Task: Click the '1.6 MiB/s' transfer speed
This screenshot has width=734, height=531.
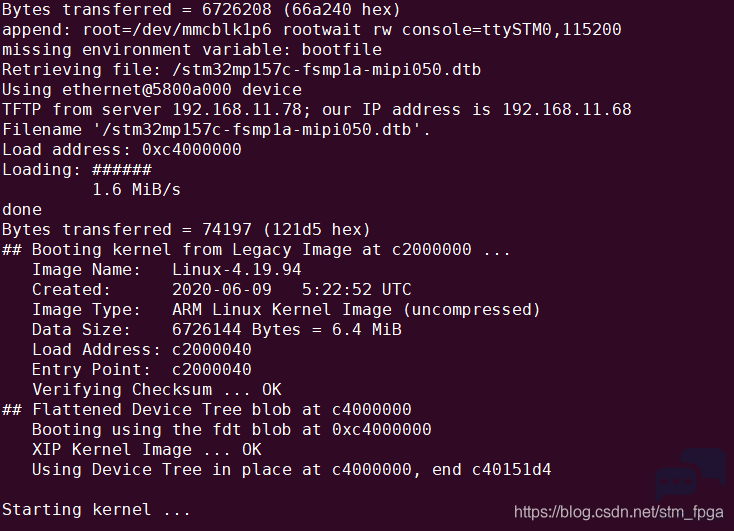Action: click(x=136, y=190)
